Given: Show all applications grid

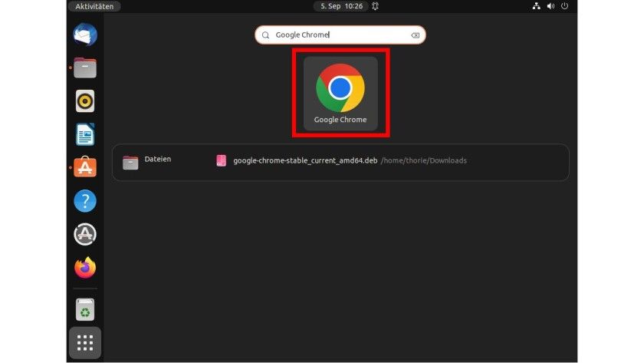Looking at the screenshot, I should tap(85, 343).
